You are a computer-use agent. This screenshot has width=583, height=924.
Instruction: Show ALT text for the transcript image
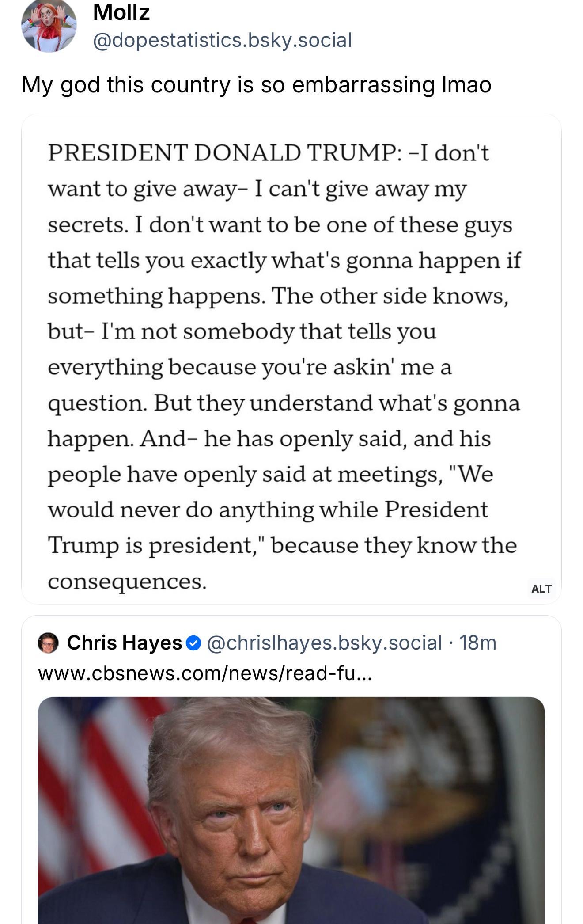pyautogui.click(x=541, y=589)
